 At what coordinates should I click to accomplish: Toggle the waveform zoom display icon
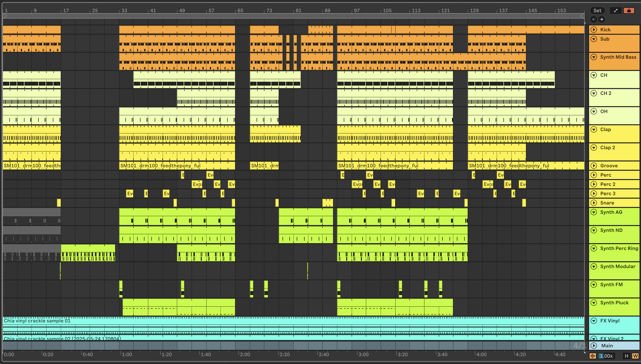tap(593, 356)
